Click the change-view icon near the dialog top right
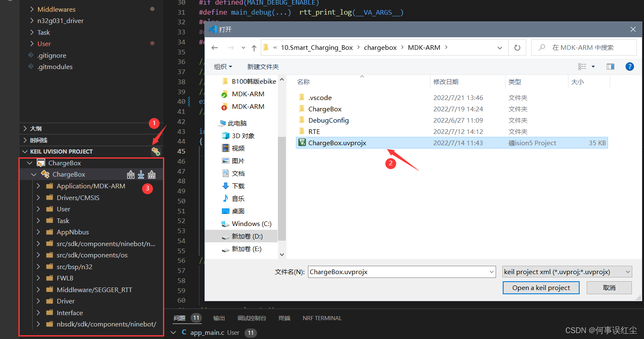The width and height of the screenshot is (644, 339). [584, 66]
